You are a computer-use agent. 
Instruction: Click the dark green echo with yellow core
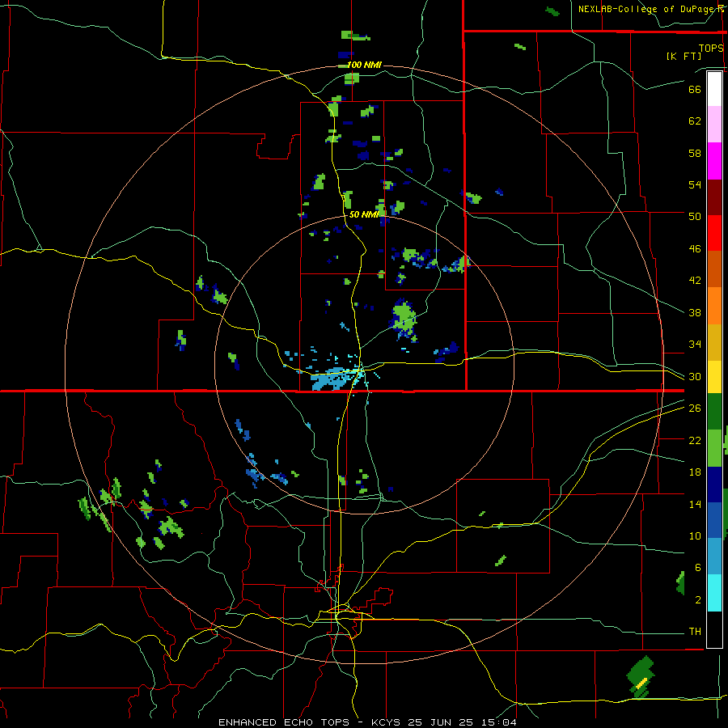[641, 677]
